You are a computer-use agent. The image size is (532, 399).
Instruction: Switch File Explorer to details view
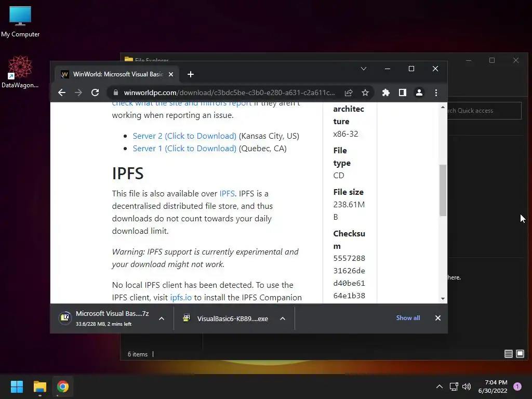tap(508, 354)
